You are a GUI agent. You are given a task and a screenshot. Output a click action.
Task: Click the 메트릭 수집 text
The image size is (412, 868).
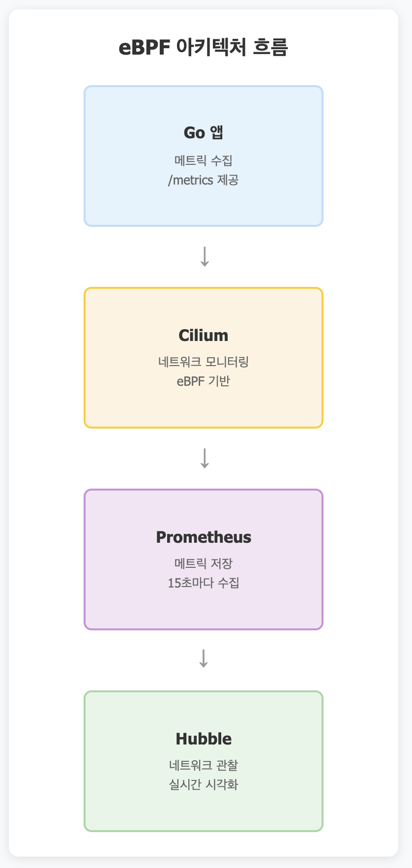(204, 160)
